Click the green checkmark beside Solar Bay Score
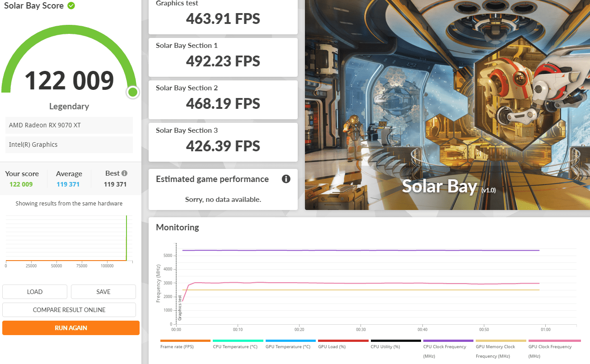Image resolution: width=590 pixels, height=364 pixels. click(x=71, y=6)
